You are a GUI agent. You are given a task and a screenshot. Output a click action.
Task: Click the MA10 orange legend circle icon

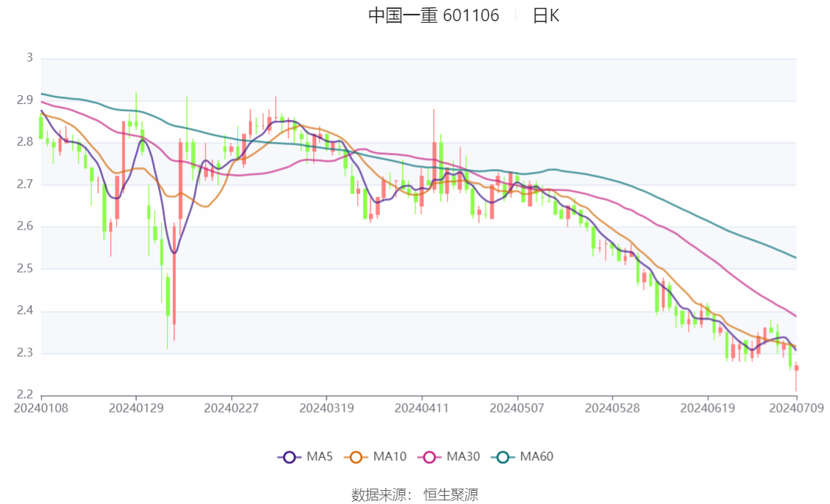[358, 457]
